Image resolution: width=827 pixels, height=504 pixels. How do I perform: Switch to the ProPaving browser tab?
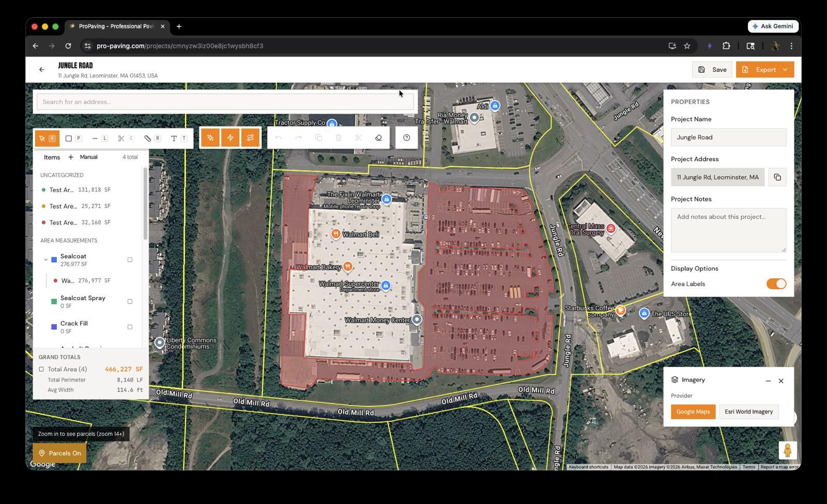coord(117,26)
